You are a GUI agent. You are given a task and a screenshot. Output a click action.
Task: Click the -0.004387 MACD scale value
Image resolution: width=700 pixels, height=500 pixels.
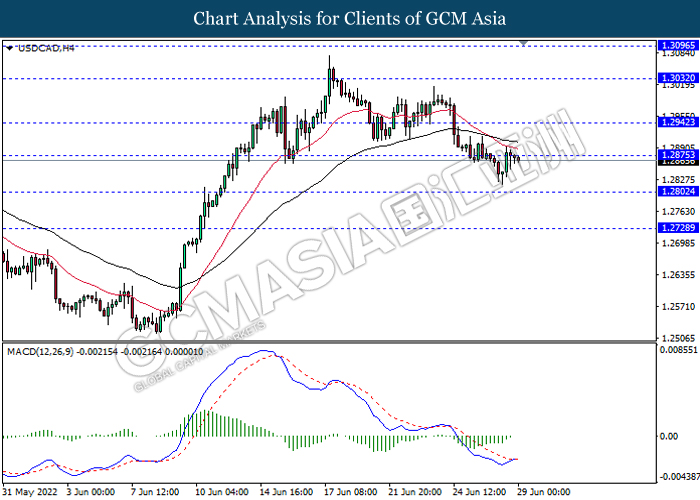[679, 477]
